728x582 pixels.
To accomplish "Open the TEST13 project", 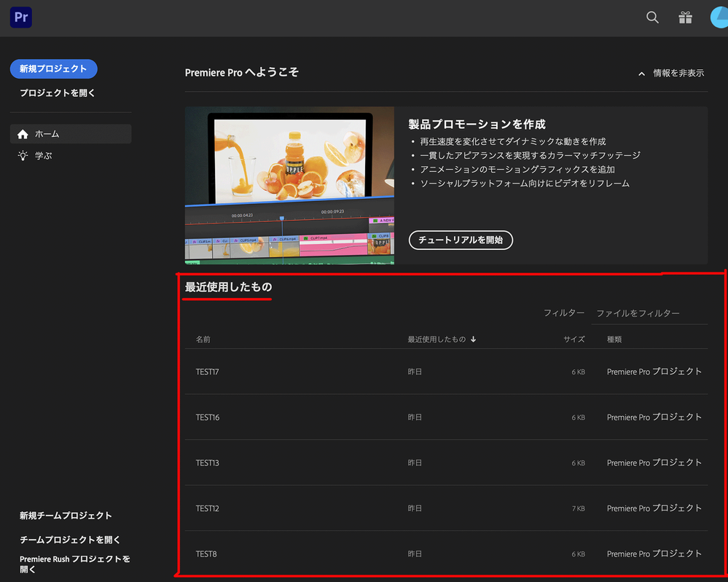I will tap(446, 463).
